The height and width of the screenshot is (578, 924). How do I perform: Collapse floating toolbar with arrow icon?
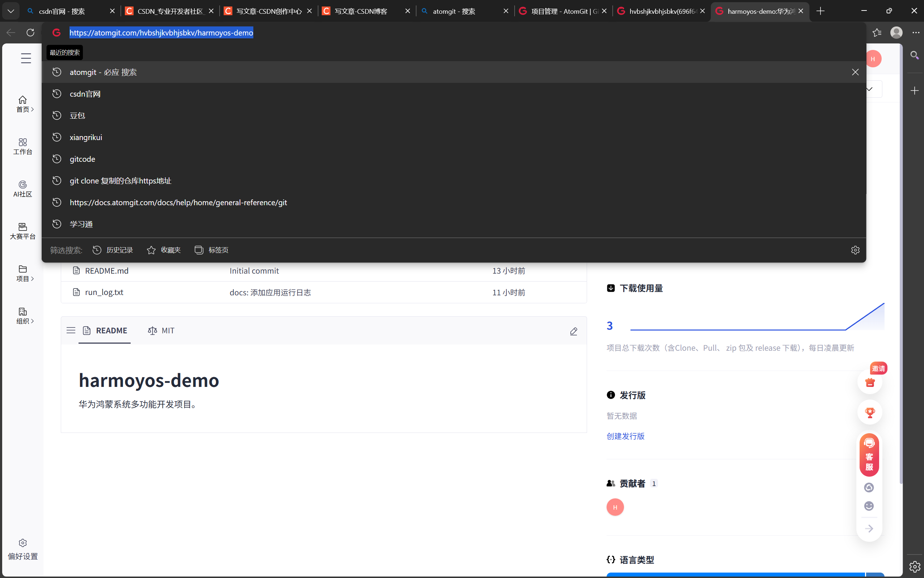869,529
